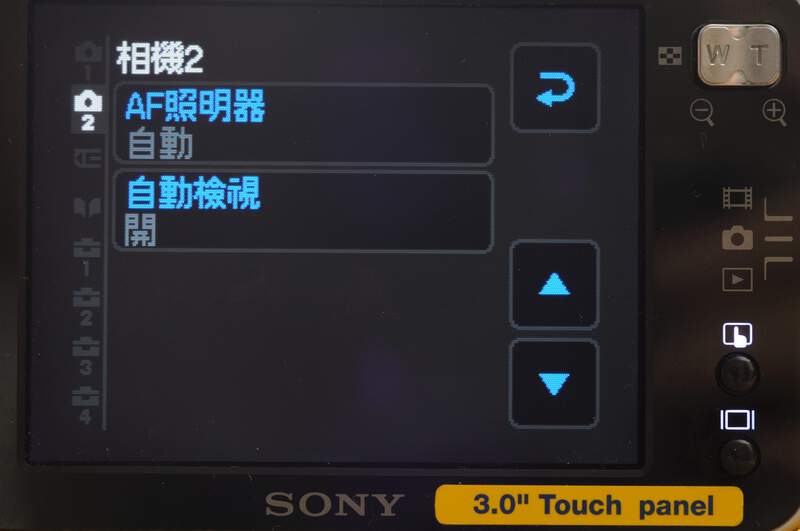Image resolution: width=800 pixels, height=531 pixels.
Task: Push the W side of zoom lever
Action: click(x=718, y=54)
